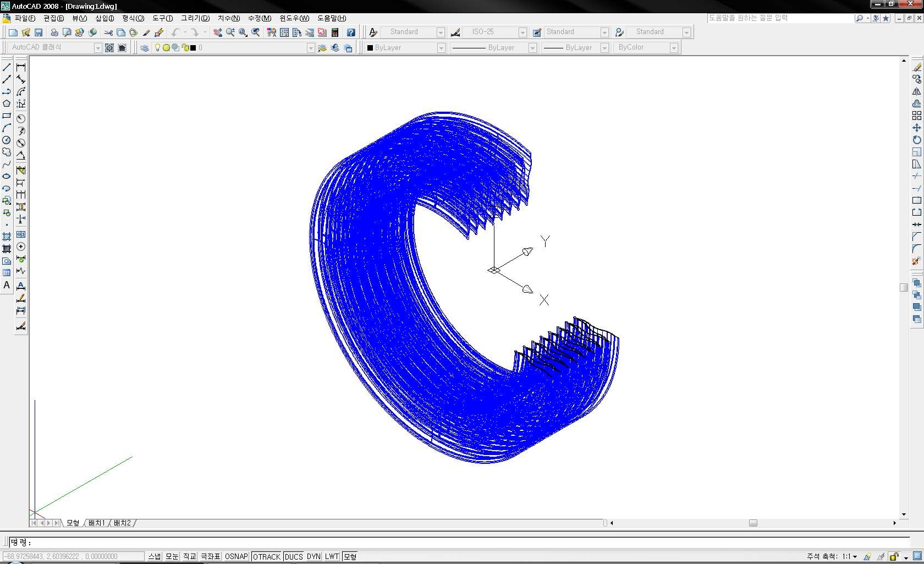Viewport: 924px width, 564px height.
Task: Open the 그리기(D) menu
Action: click(195, 18)
